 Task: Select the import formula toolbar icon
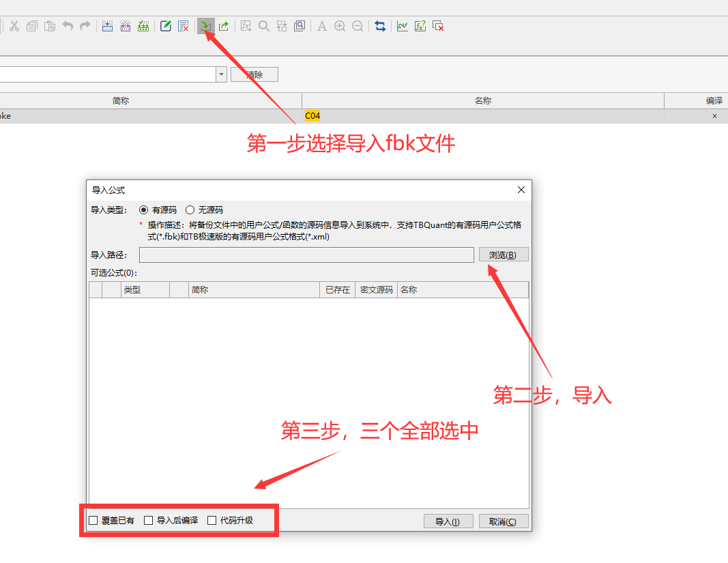click(x=206, y=26)
